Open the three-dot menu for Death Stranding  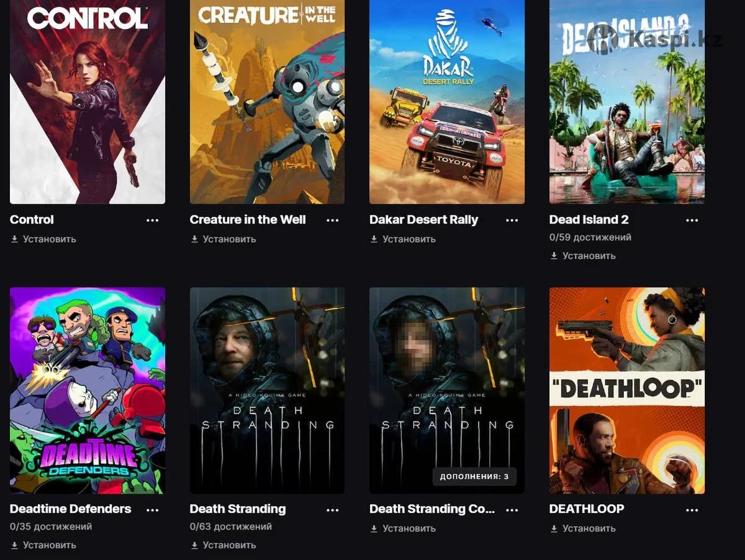333,510
